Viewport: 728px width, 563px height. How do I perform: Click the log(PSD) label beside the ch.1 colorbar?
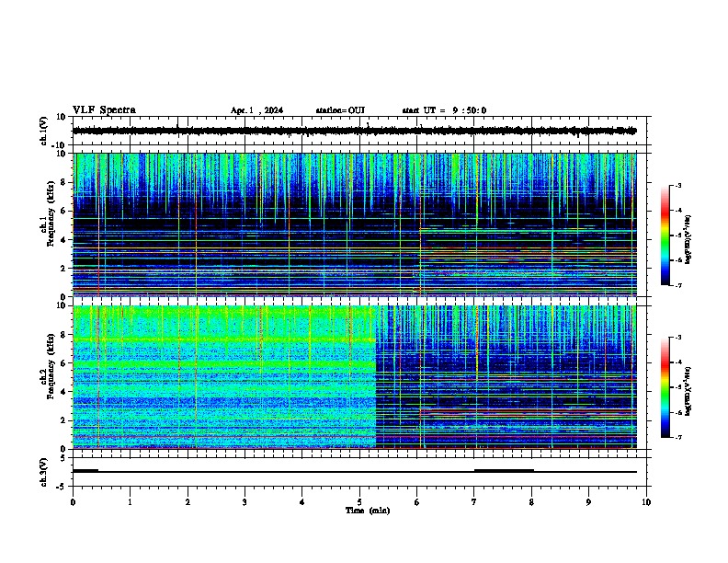(688, 239)
